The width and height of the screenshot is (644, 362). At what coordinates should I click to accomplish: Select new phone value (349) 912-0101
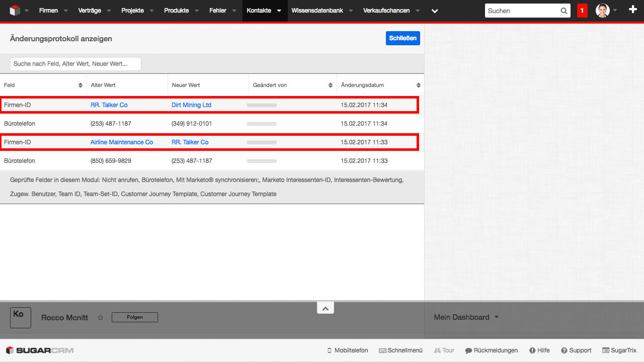pyautogui.click(x=192, y=124)
